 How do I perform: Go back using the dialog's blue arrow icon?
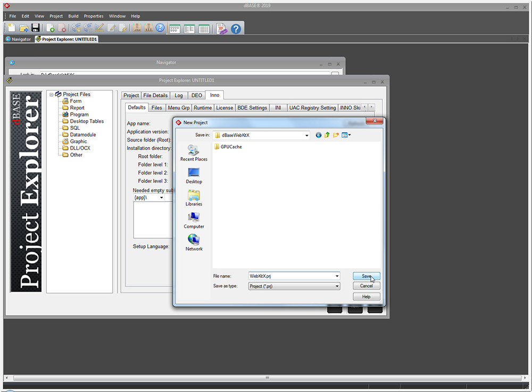318,135
